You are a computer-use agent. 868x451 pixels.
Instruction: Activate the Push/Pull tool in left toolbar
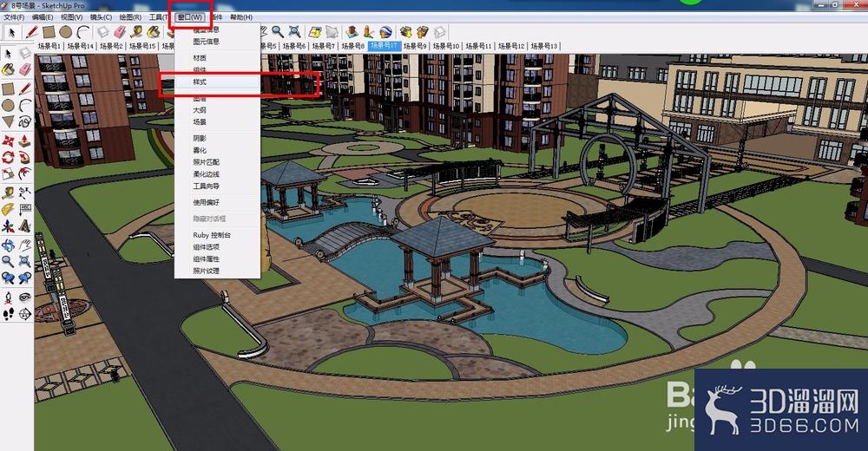coord(25,140)
